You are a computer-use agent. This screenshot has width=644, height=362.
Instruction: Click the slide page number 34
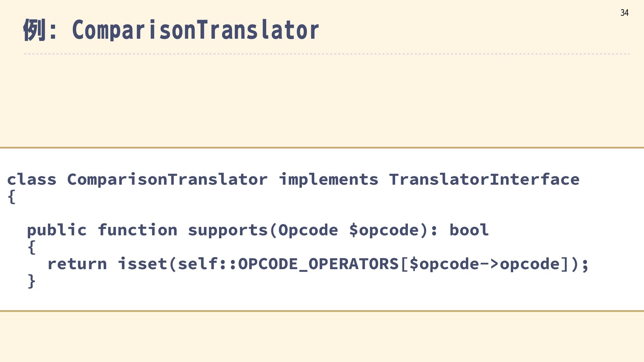pyautogui.click(x=624, y=13)
